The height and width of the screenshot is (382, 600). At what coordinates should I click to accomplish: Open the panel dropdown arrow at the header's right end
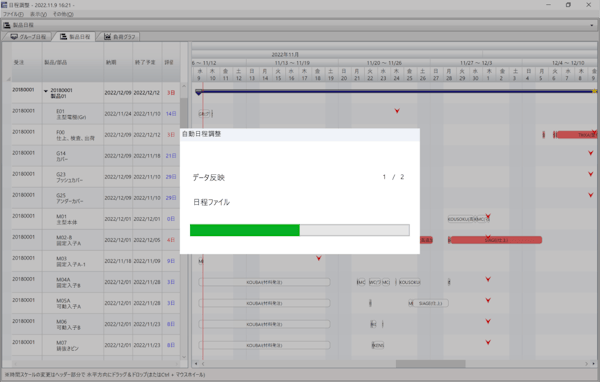(592, 25)
